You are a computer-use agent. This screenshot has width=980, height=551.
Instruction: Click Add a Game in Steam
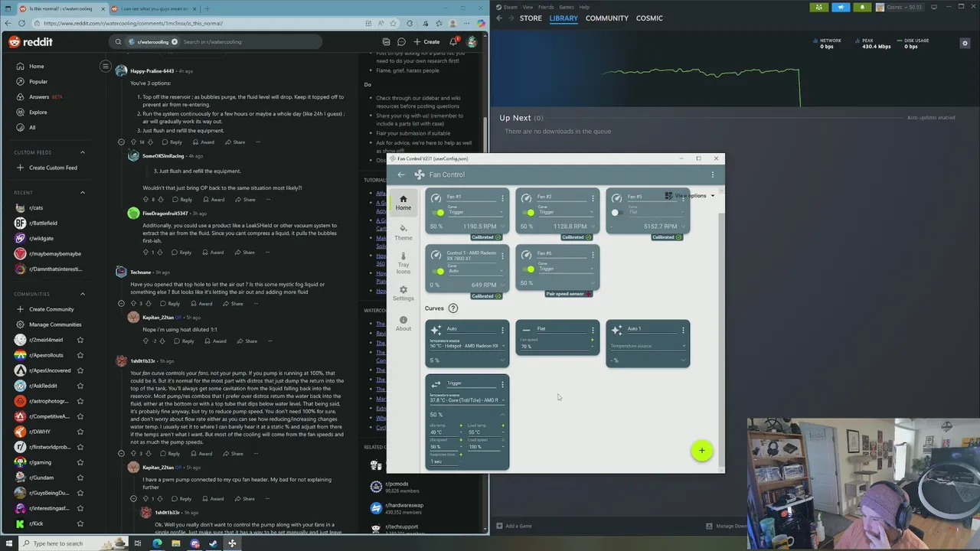(x=514, y=526)
